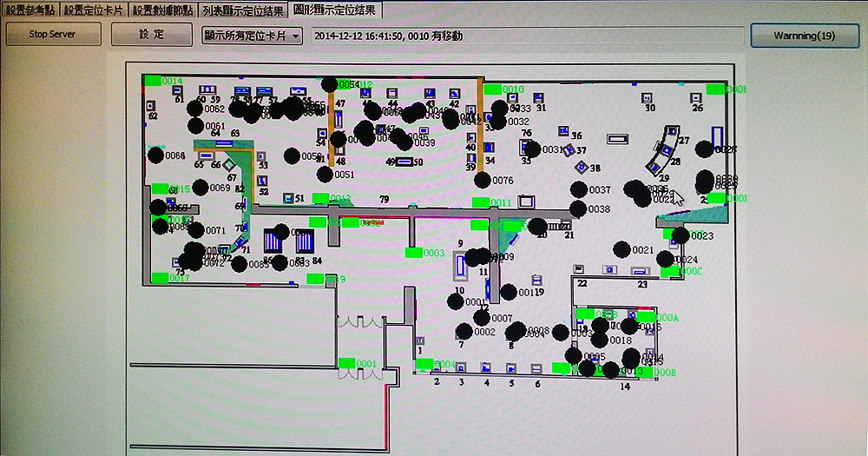Screen dimensions: 868x456
Task: Select black tag dot 0062
Action: 194,109
